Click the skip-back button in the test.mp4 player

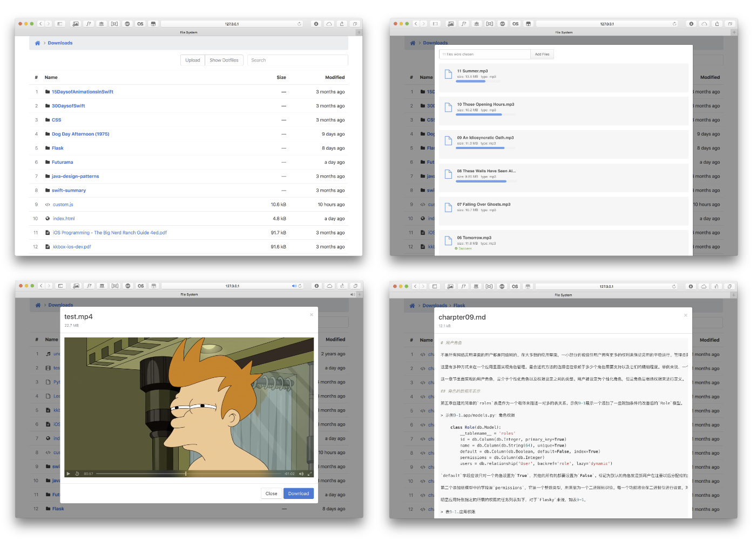click(x=77, y=474)
